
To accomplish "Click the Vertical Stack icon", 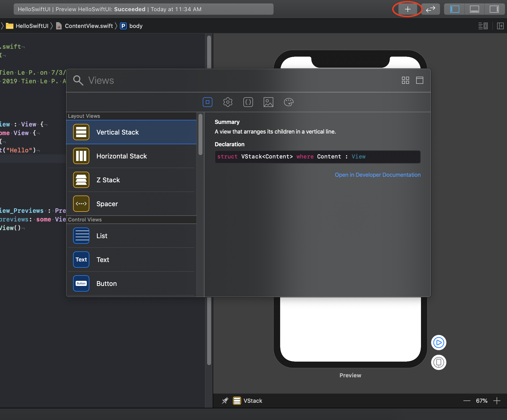I will point(81,132).
